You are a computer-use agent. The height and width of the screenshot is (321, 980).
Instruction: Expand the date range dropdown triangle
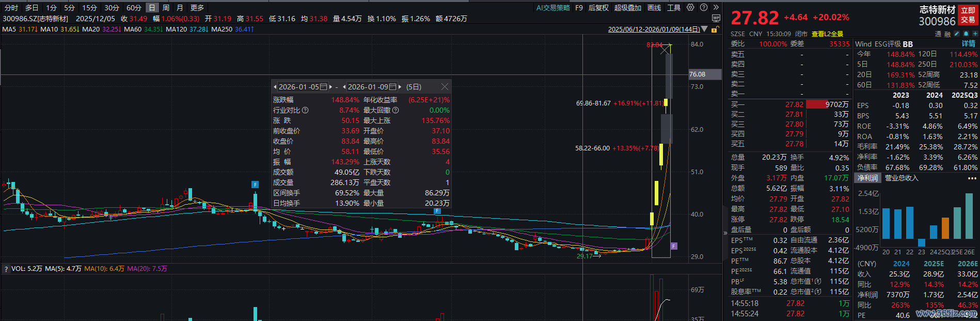704,29
